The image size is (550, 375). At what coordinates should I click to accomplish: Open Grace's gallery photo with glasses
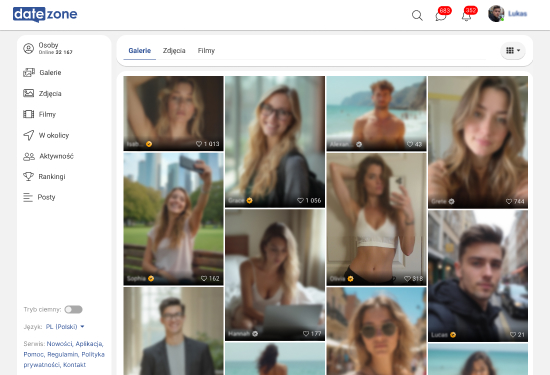275,141
